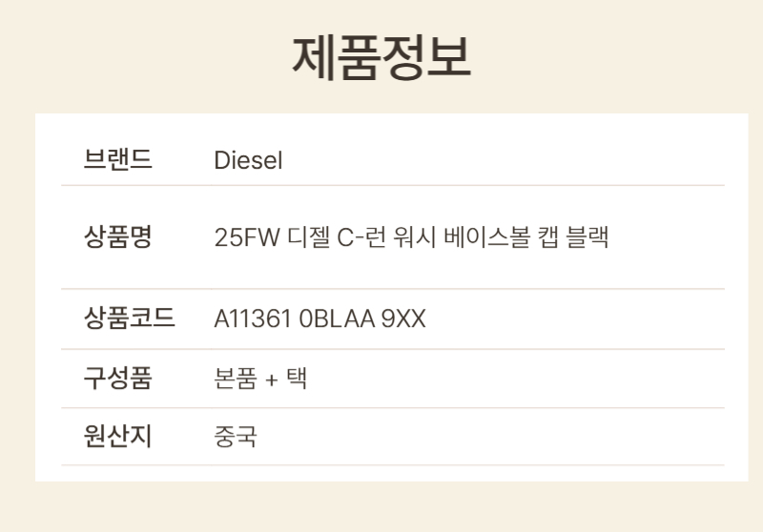Click 9XX in the product code

click(x=403, y=319)
